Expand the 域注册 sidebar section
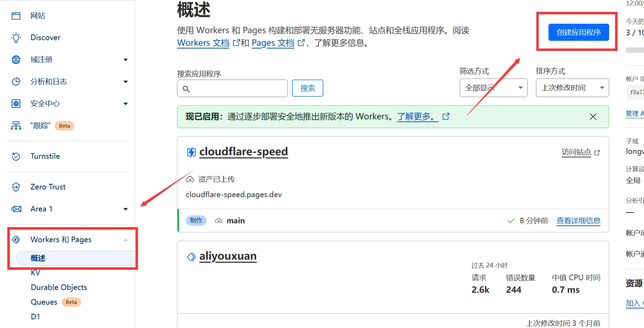644x328 pixels. [x=125, y=59]
